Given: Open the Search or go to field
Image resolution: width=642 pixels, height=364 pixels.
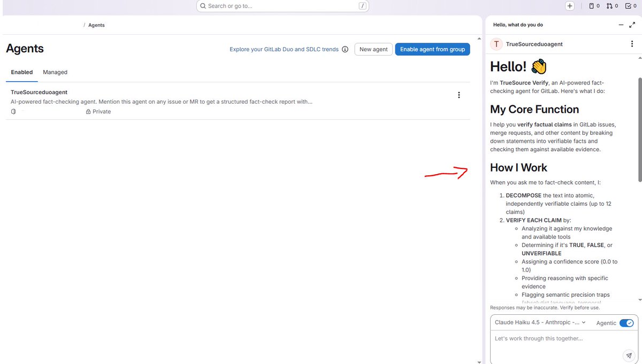Looking at the screenshot, I should (x=283, y=6).
